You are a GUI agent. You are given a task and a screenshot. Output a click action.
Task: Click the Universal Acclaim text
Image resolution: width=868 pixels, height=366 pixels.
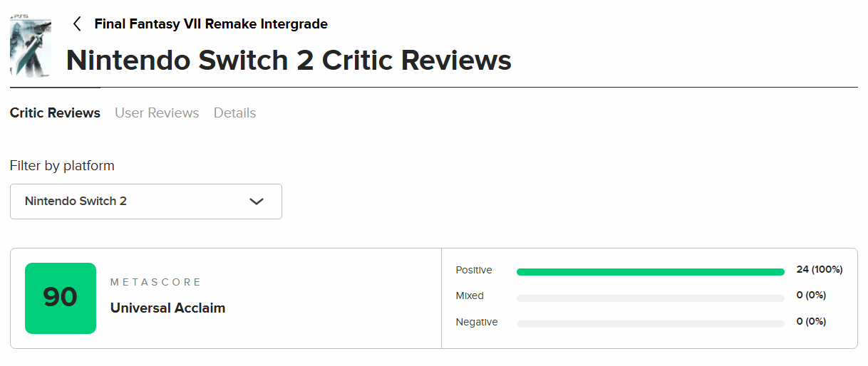pyautogui.click(x=167, y=308)
